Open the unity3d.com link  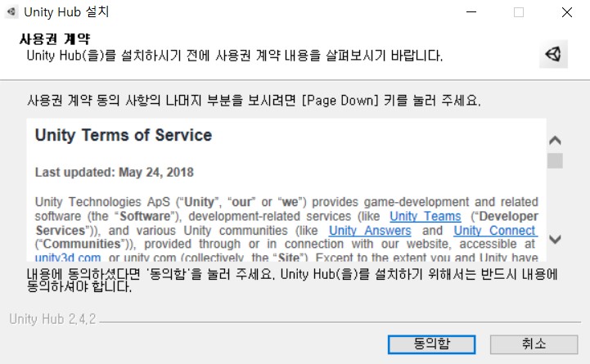click(x=68, y=258)
